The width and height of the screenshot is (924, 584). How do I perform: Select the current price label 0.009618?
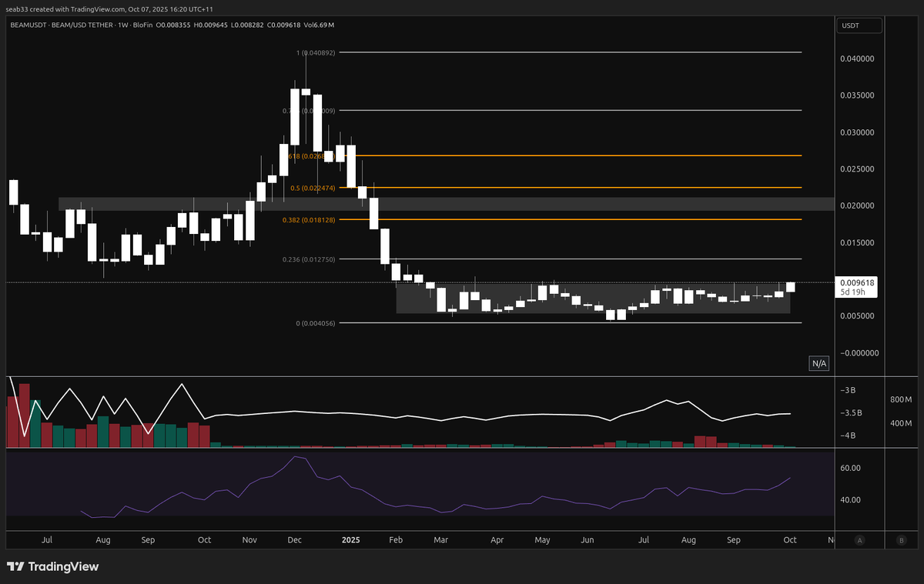(x=858, y=282)
